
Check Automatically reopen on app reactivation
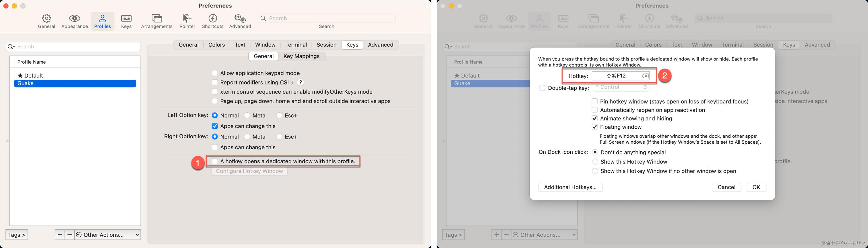click(594, 110)
